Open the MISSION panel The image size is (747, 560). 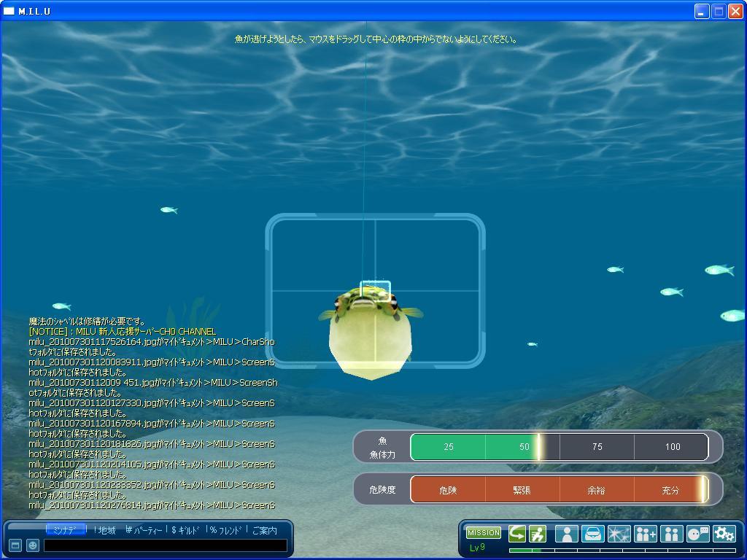(483, 533)
